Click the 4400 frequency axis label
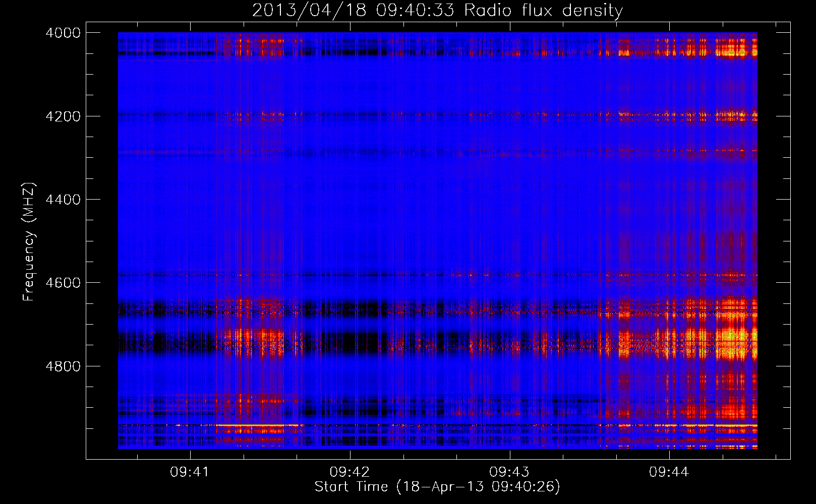 tap(63, 200)
